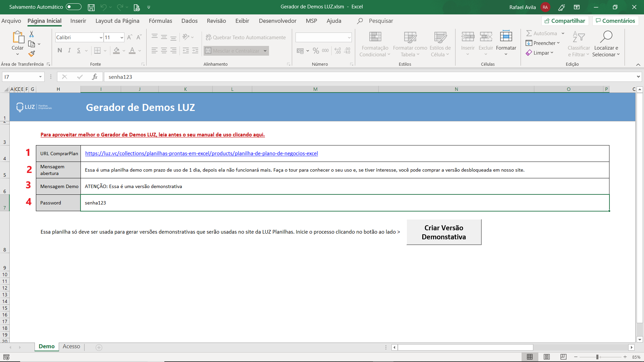Decrease font size with smaller A icon

tap(139, 37)
